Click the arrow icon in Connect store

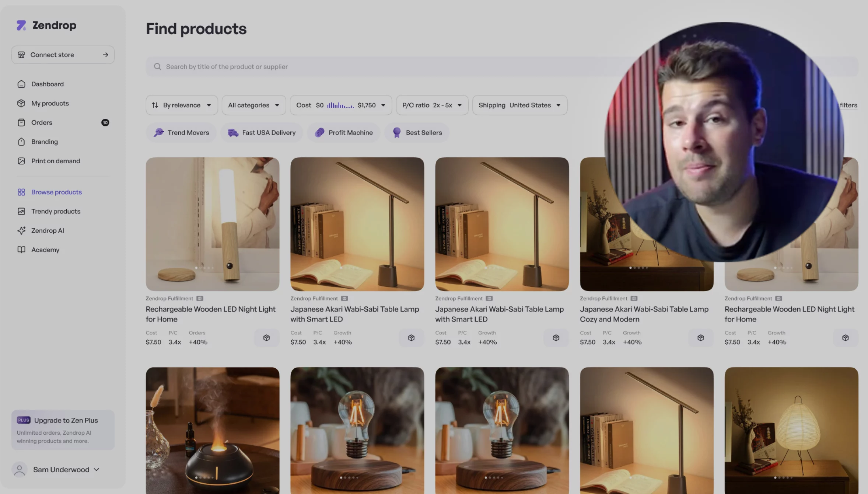tap(105, 55)
